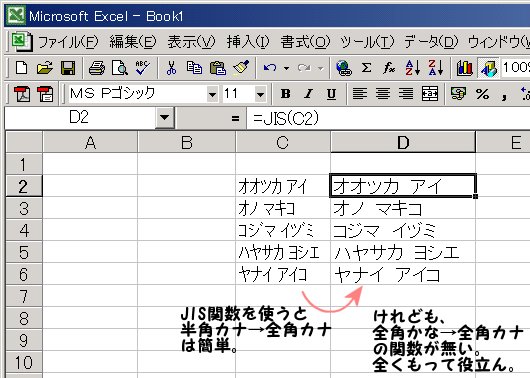This screenshot has width=530, height=378.
Task: Open the 書式(O) menu
Action: tap(305, 42)
